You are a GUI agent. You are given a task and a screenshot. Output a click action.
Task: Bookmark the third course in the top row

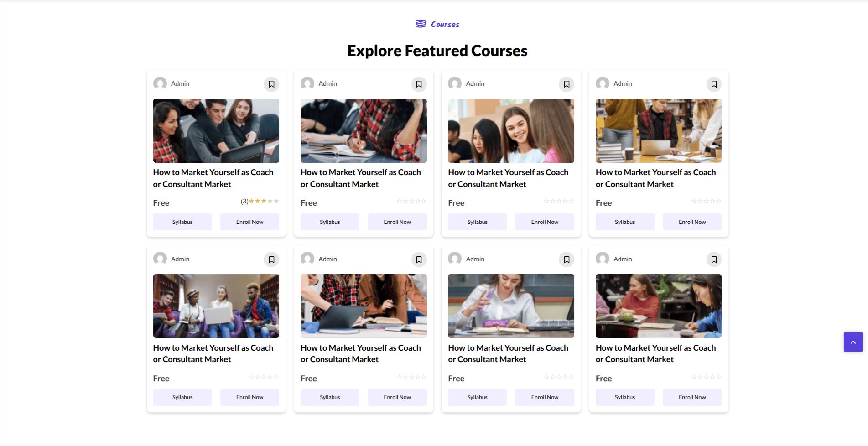567,84
